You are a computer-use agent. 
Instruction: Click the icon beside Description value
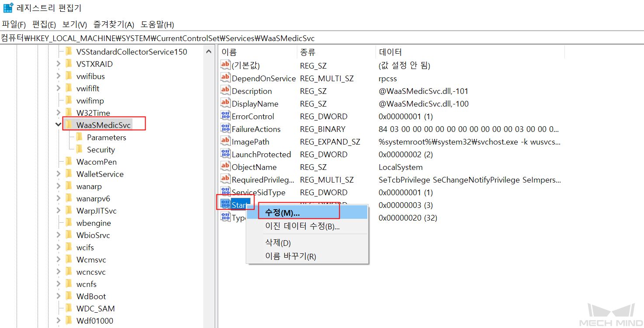225,90
